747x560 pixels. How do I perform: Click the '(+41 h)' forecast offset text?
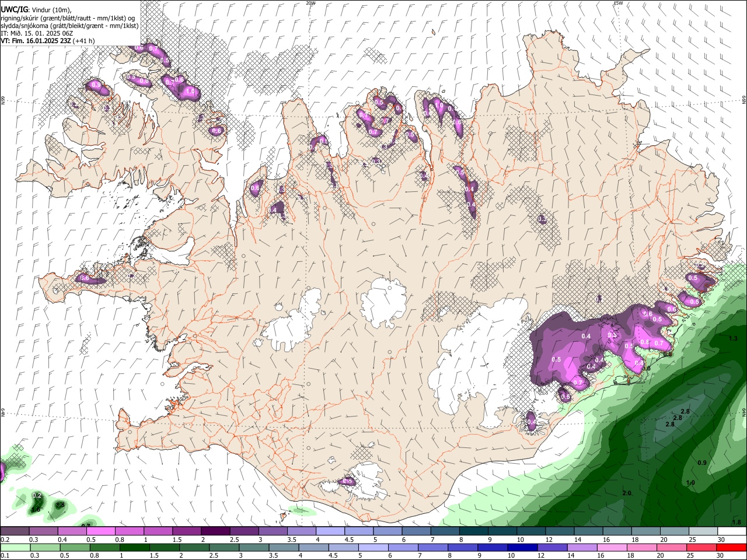(84, 41)
